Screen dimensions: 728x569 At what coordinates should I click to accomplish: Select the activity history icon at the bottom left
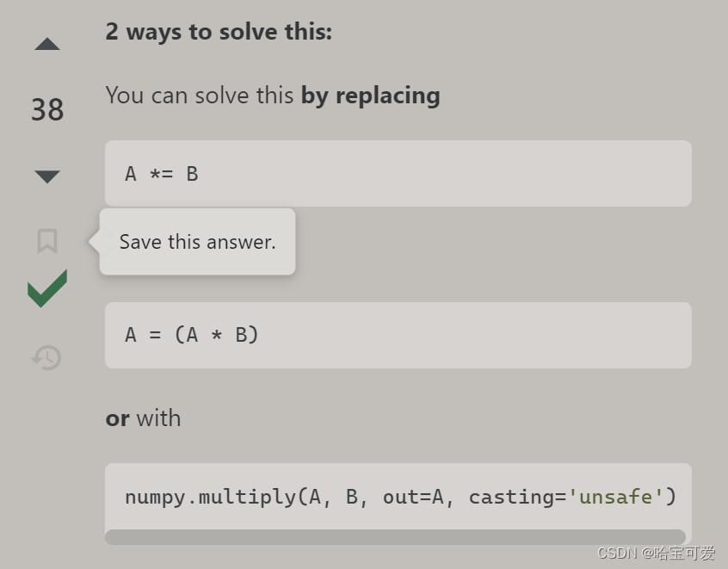[46, 358]
